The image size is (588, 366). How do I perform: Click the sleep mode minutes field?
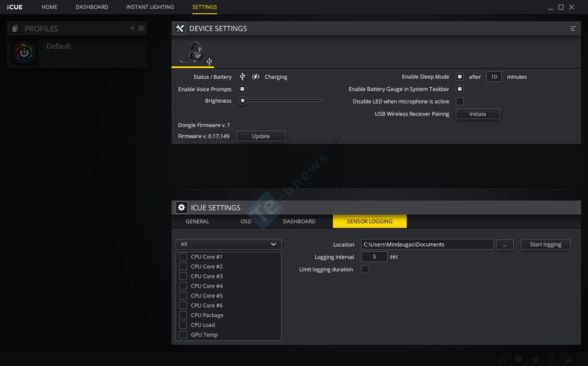[x=494, y=77]
